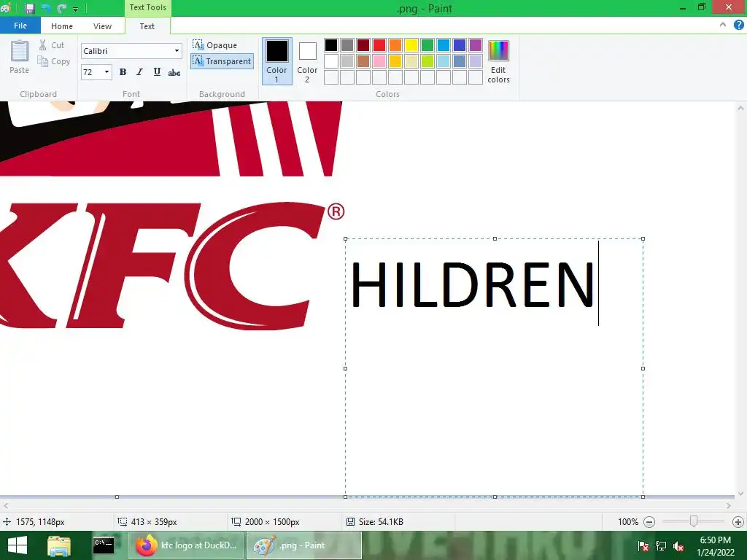The height and width of the screenshot is (560, 747).
Task: Open the Windows Start menu
Action: tap(18, 545)
